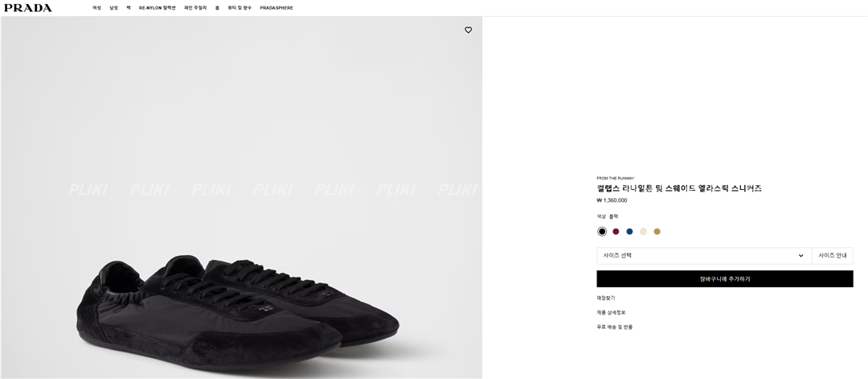868x379 pixels.
Task: Open the 여성 menu
Action: pos(96,8)
